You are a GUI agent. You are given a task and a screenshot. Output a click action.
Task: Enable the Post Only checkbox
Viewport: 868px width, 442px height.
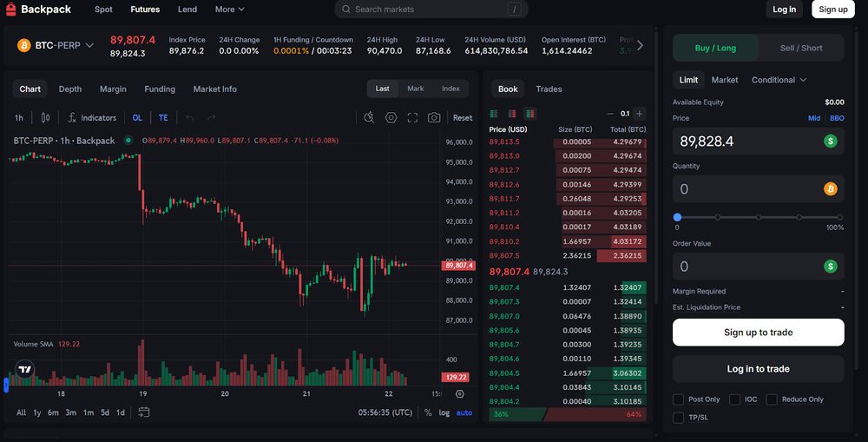[678, 399]
